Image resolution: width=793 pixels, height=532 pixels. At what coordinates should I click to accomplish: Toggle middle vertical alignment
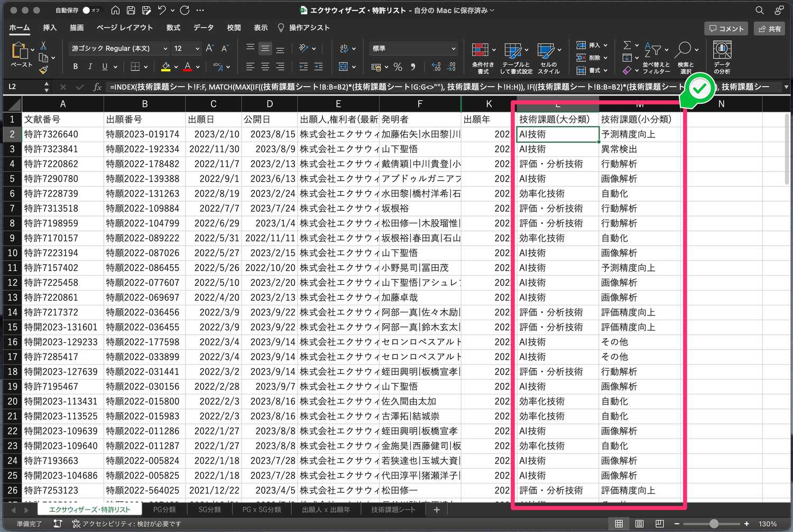265,48
